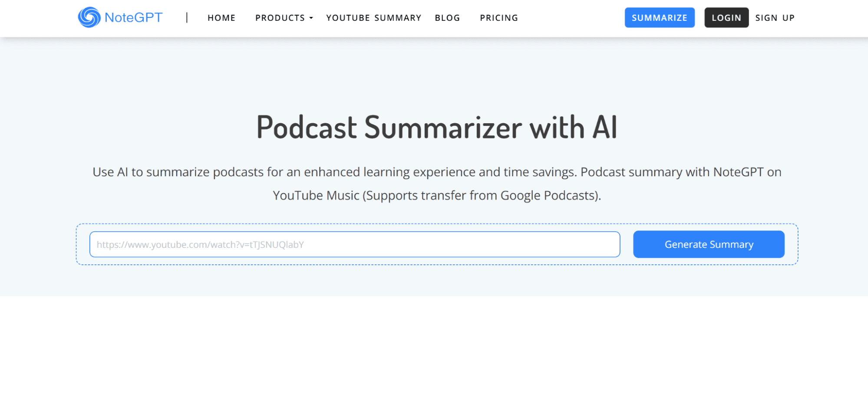Click PRODUCTS to reveal its submenu
This screenshot has height=401, width=868.
[280, 18]
